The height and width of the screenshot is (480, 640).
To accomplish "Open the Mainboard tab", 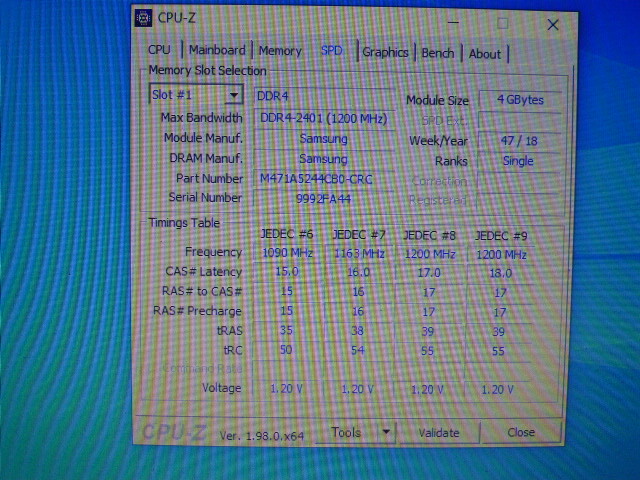I will [x=217, y=50].
